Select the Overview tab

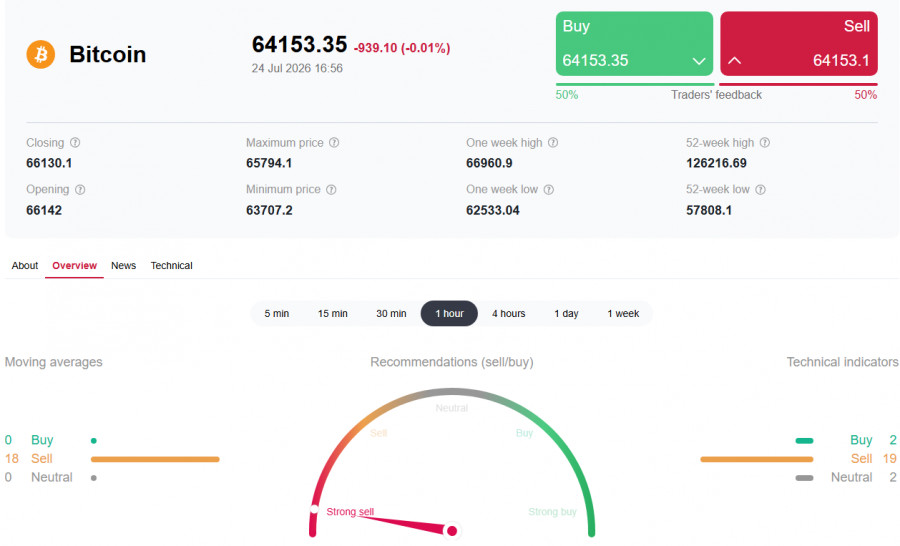pos(75,266)
